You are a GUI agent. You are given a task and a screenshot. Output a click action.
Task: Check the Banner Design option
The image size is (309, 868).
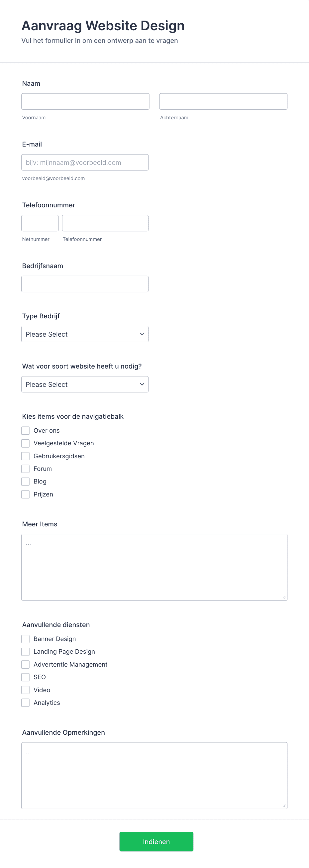(x=26, y=639)
